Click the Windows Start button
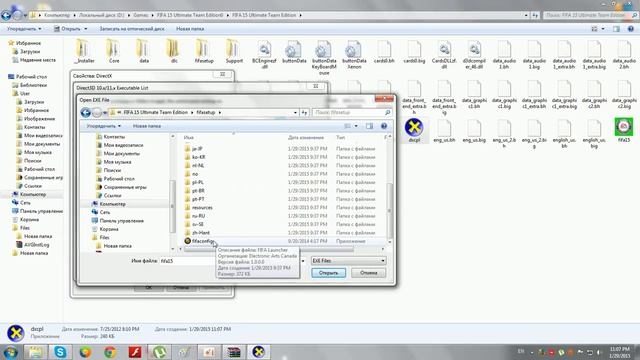Image resolution: width=640 pixels, height=360 pixels. click(10, 352)
